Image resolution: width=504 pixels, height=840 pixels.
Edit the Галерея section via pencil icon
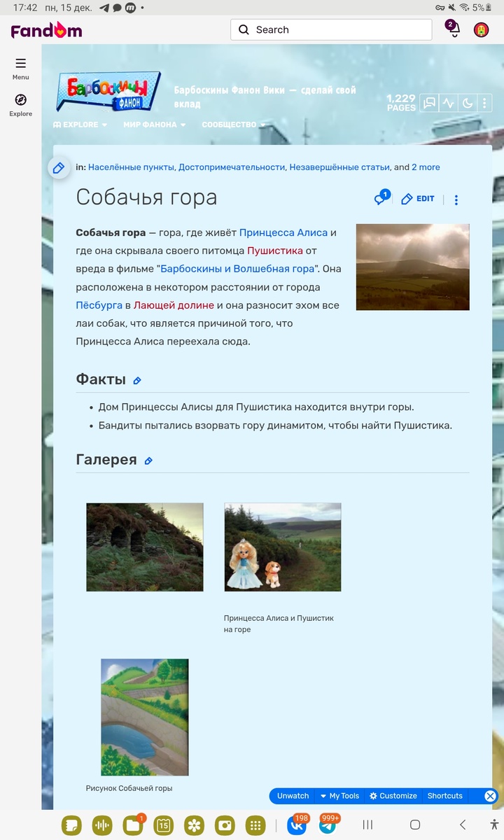pyautogui.click(x=148, y=461)
